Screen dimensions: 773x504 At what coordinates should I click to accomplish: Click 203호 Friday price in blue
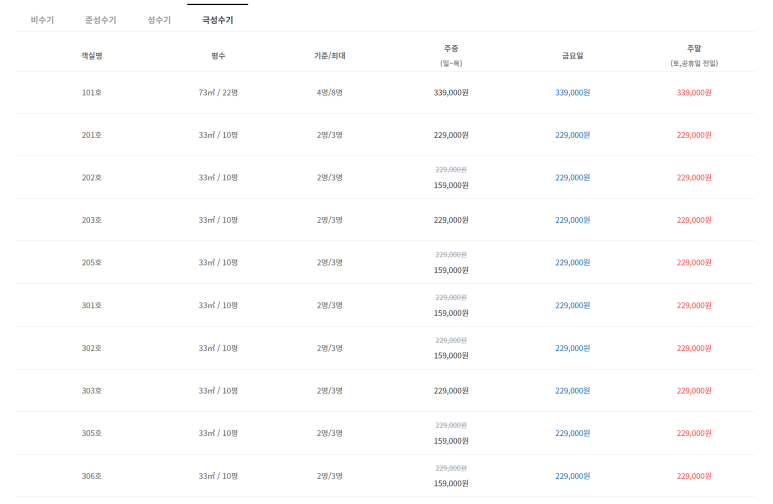pos(572,220)
